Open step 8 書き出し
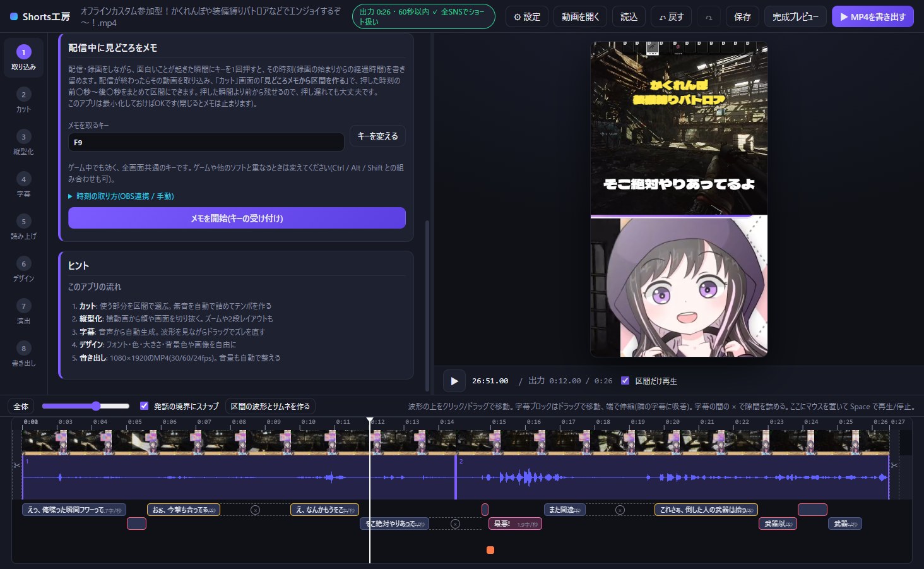924x569 pixels. tap(23, 354)
